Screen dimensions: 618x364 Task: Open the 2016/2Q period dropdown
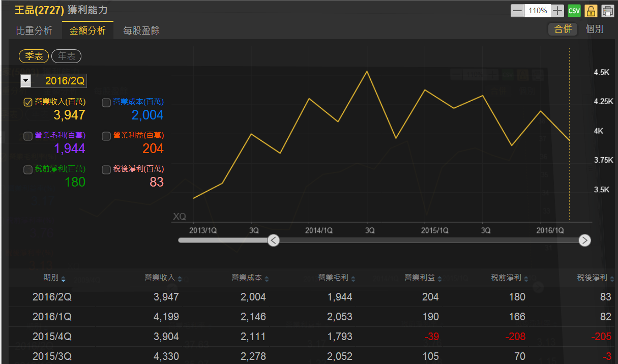[x=25, y=81]
